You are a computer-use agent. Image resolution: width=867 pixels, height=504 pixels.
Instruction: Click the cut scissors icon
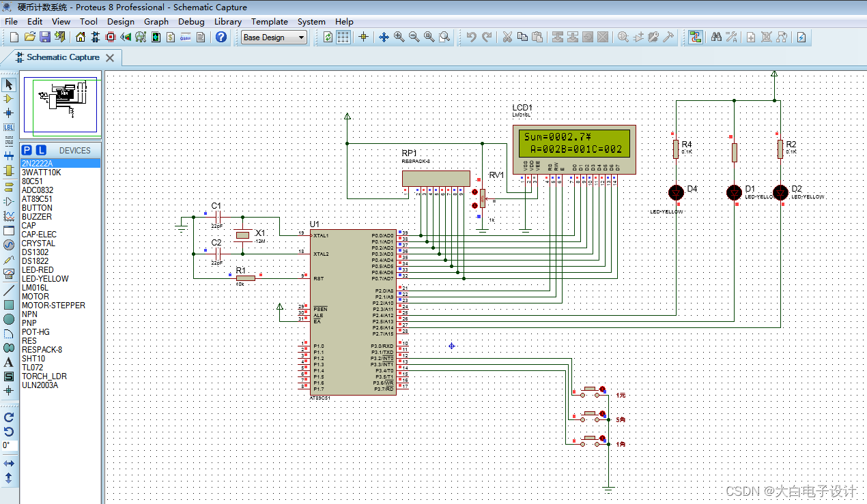(507, 37)
